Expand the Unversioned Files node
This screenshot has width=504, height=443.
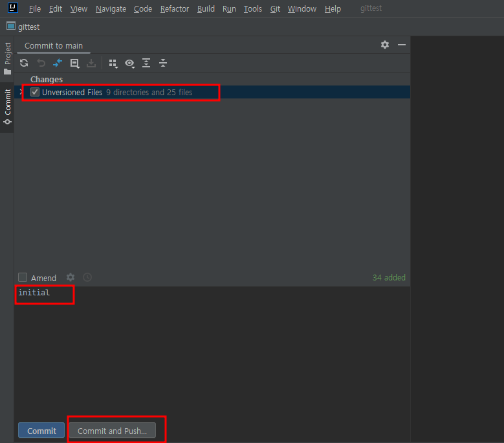tap(21, 92)
